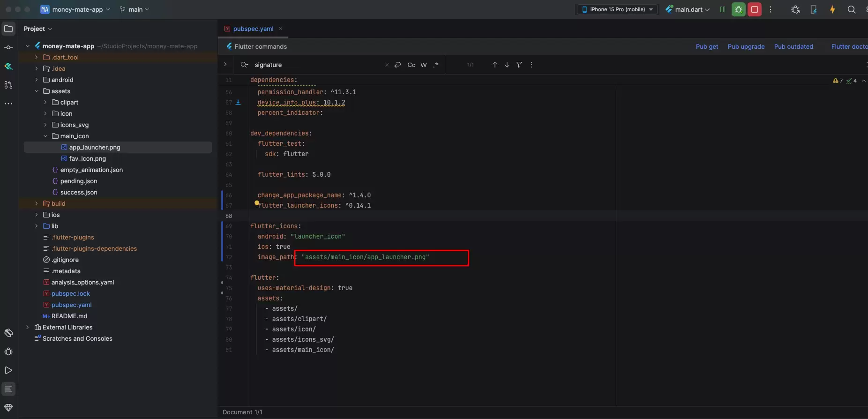This screenshot has width=868, height=419.
Task: Collapse the assets folder
Action: click(37, 91)
